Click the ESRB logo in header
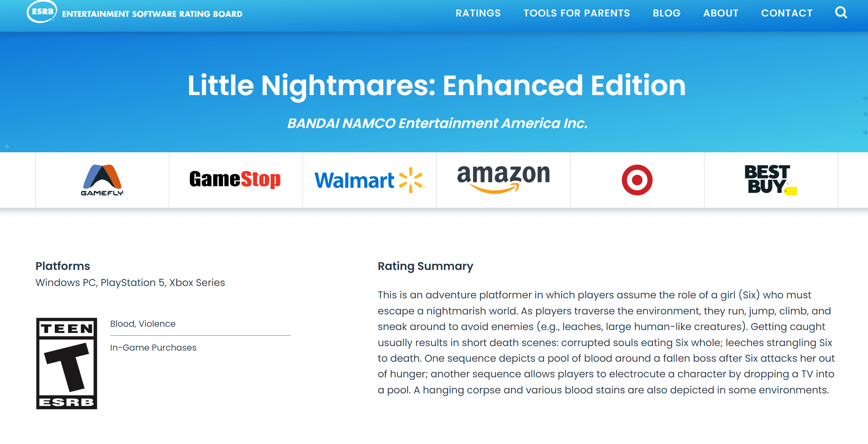The image size is (868, 444). click(42, 12)
